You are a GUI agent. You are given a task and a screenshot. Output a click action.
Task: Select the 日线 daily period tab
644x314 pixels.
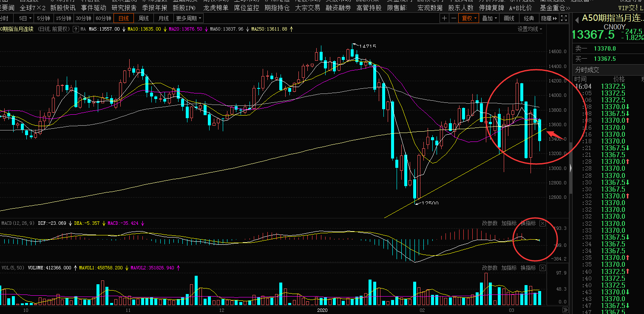[x=124, y=18]
